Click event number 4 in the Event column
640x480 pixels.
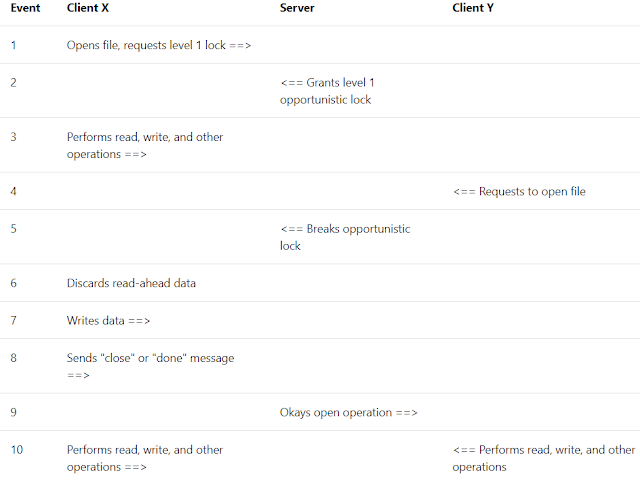click(x=14, y=191)
